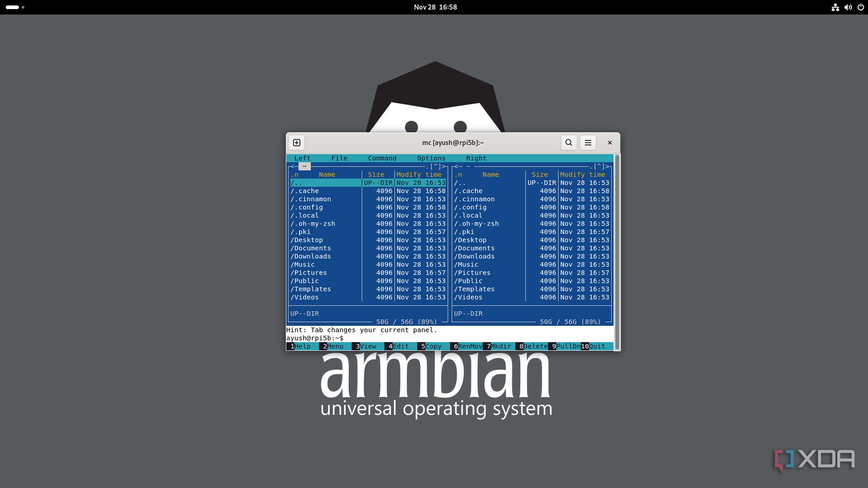Viewport: 868px width, 488px height.
Task: Open the terminal search icon
Action: pos(568,143)
